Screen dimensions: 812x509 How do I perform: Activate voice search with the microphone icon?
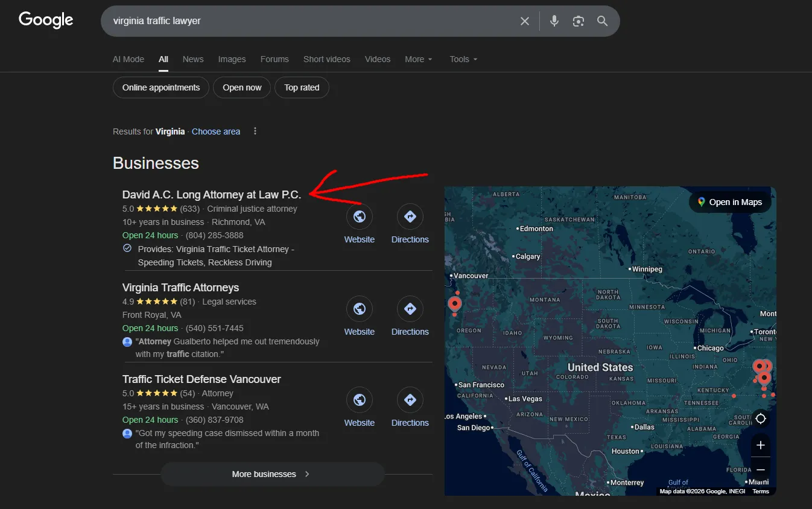tap(554, 21)
